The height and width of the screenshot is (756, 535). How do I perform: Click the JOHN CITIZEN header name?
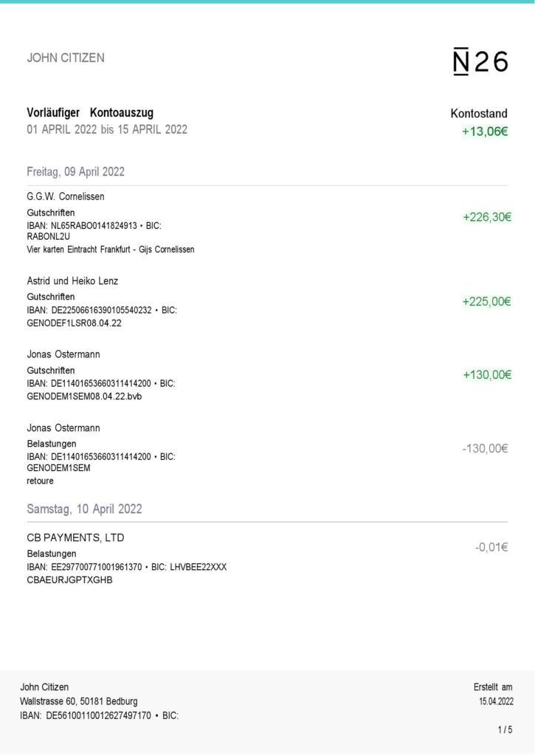coord(66,58)
